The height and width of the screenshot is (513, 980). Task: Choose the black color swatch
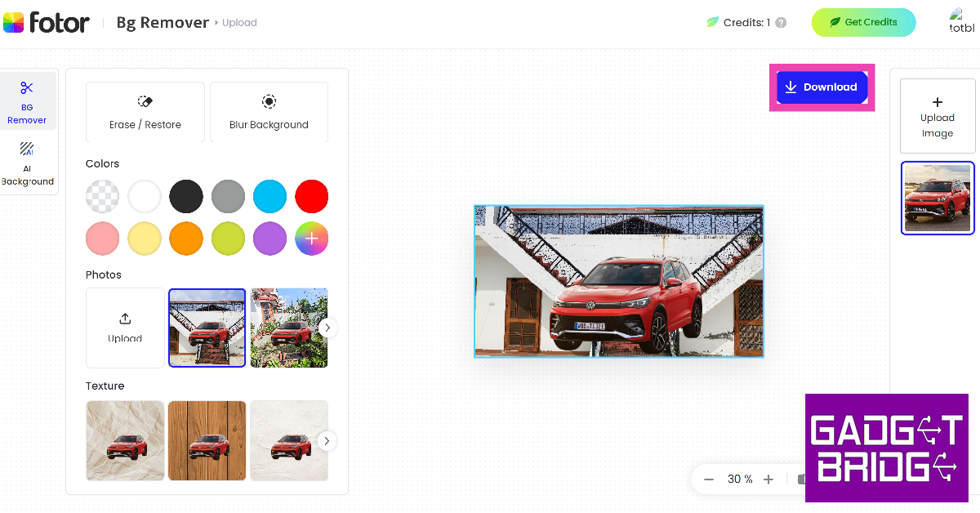(x=186, y=197)
